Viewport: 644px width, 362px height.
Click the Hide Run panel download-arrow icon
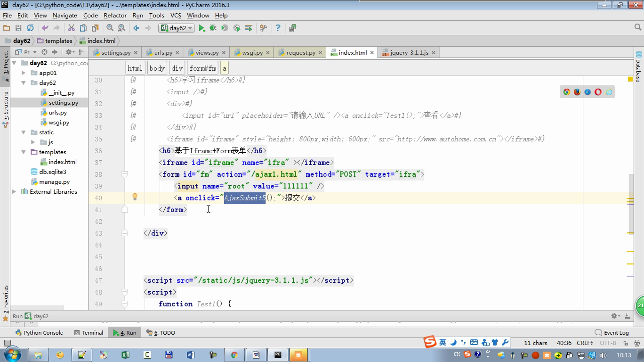(x=628, y=316)
